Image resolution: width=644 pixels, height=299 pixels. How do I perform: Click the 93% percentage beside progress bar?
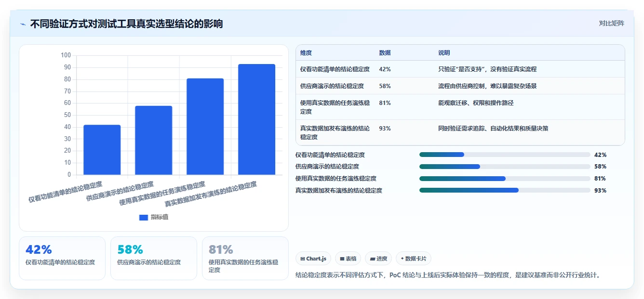[x=600, y=191]
